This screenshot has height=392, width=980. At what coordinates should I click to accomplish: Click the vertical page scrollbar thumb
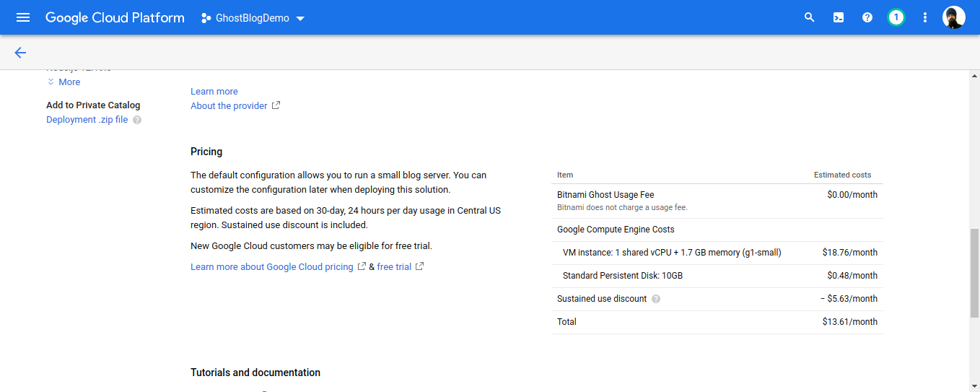click(x=974, y=273)
